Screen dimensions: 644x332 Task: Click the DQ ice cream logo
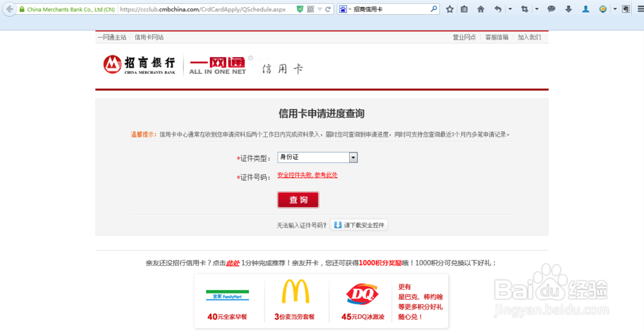(361, 293)
